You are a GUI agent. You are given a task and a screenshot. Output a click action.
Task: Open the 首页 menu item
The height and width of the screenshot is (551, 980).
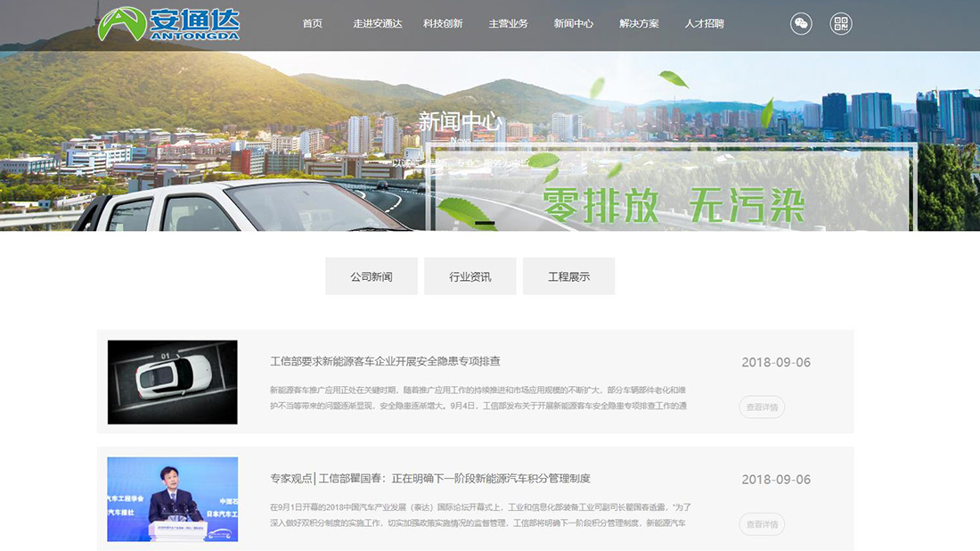tap(312, 24)
